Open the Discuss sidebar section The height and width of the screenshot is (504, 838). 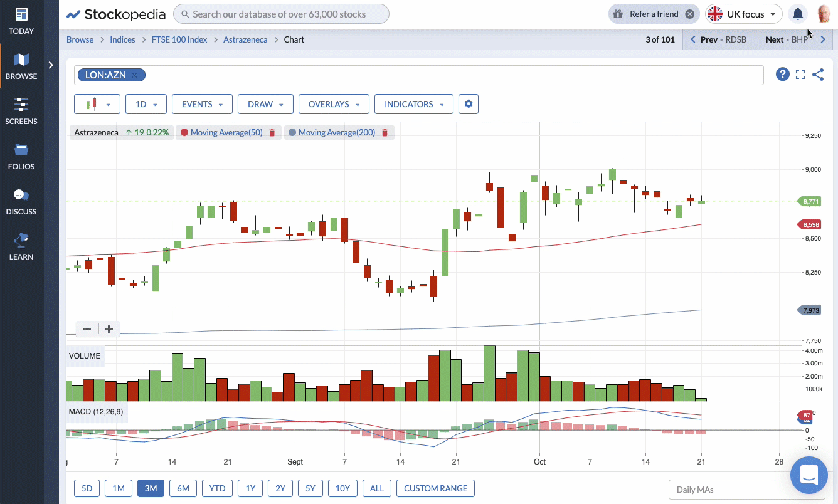pyautogui.click(x=21, y=202)
